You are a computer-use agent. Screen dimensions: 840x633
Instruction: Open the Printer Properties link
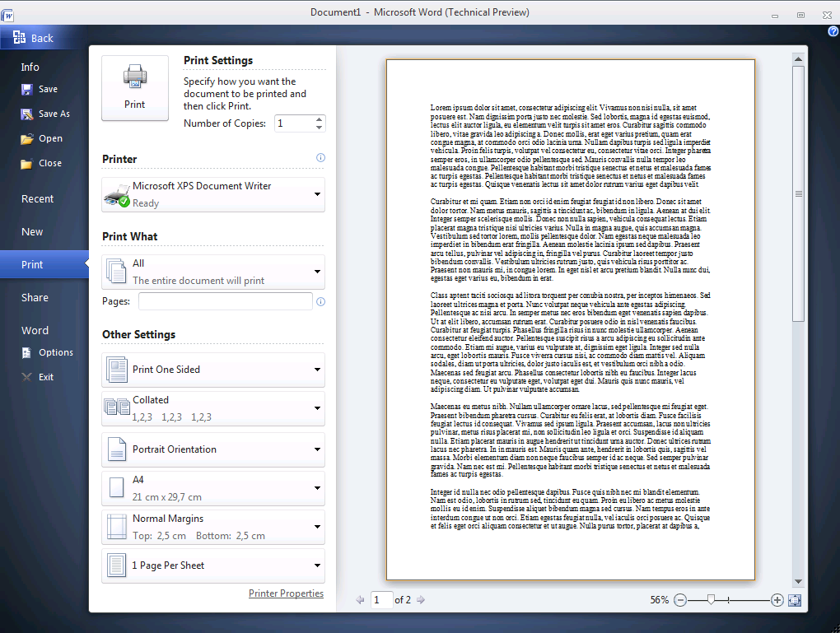(x=286, y=593)
